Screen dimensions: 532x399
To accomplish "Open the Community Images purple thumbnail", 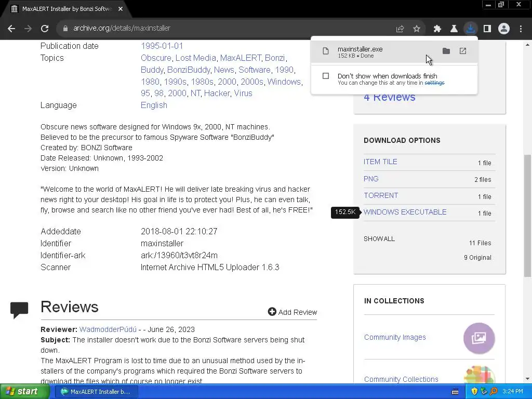I will (x=478, y=338).
